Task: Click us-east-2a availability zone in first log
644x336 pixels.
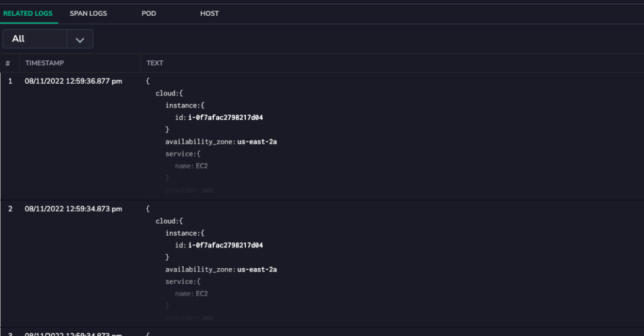Action: coord(257,141)
